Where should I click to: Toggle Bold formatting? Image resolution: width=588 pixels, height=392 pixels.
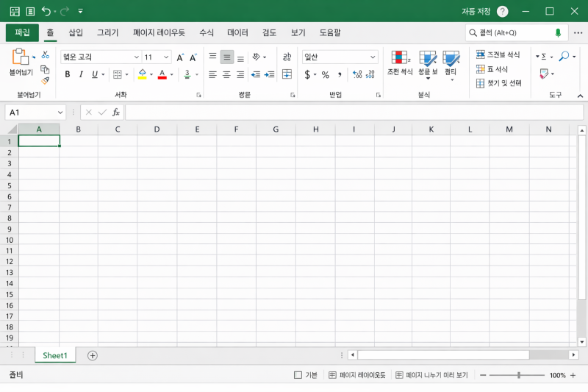click(68, 74)
